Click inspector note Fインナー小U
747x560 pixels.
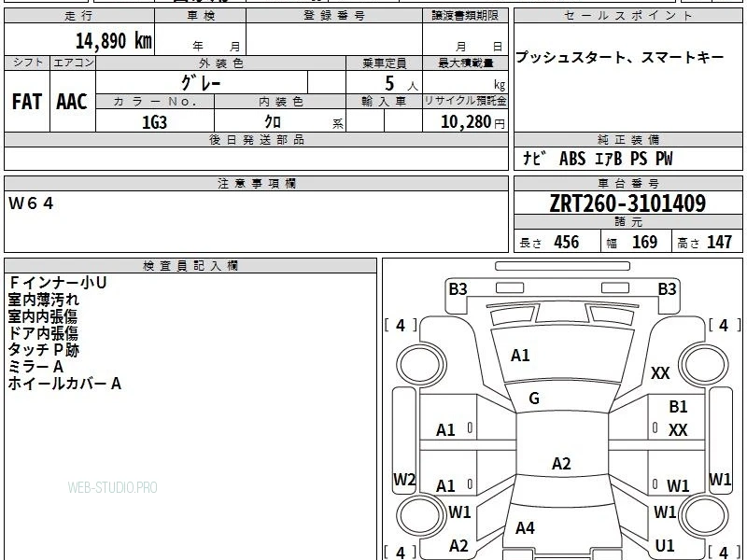(57, 283)
